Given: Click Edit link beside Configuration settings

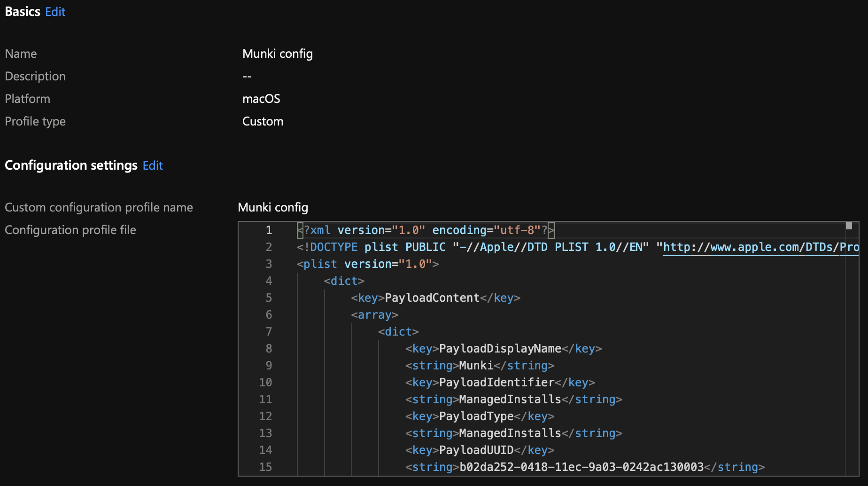Looking at the screenshot, I should click(x=153, y=165).
